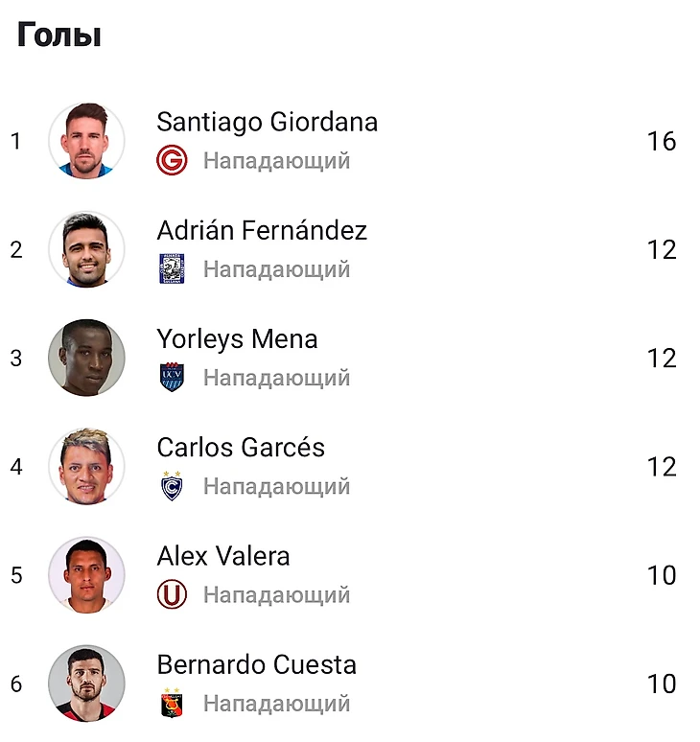Screen dimensions: 700x742
Task: Select Carlos Garcés from the scorers list
Action: 241,448
